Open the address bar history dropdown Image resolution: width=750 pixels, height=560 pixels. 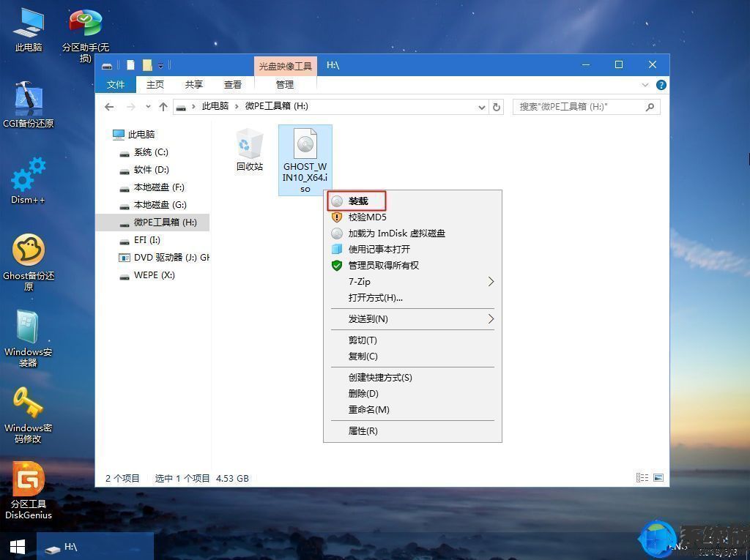tap(481, 106)
